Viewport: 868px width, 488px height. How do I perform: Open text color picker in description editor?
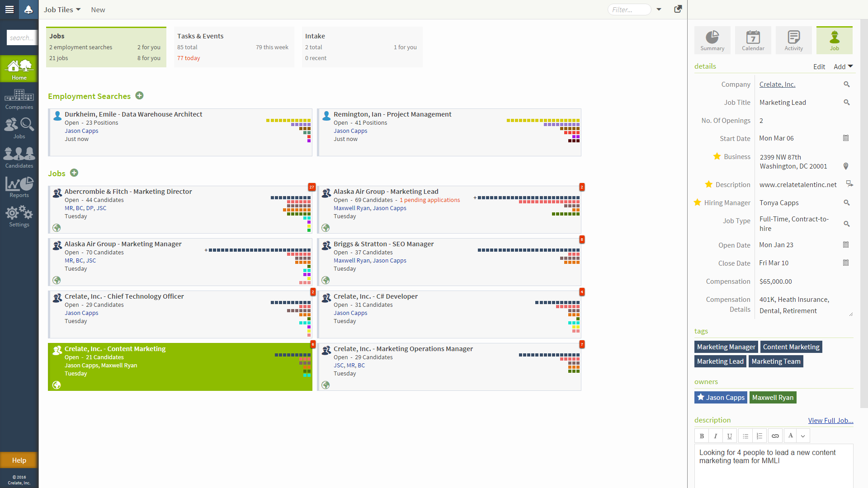[x=791, y=436]
